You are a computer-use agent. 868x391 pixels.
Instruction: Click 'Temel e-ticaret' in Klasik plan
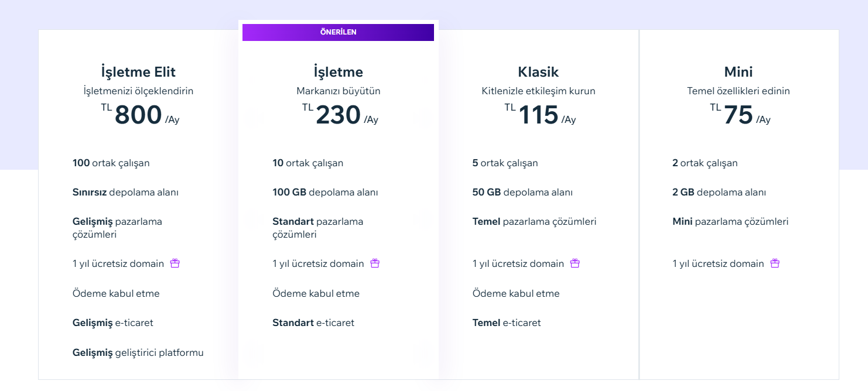click(x=507, y=323)
